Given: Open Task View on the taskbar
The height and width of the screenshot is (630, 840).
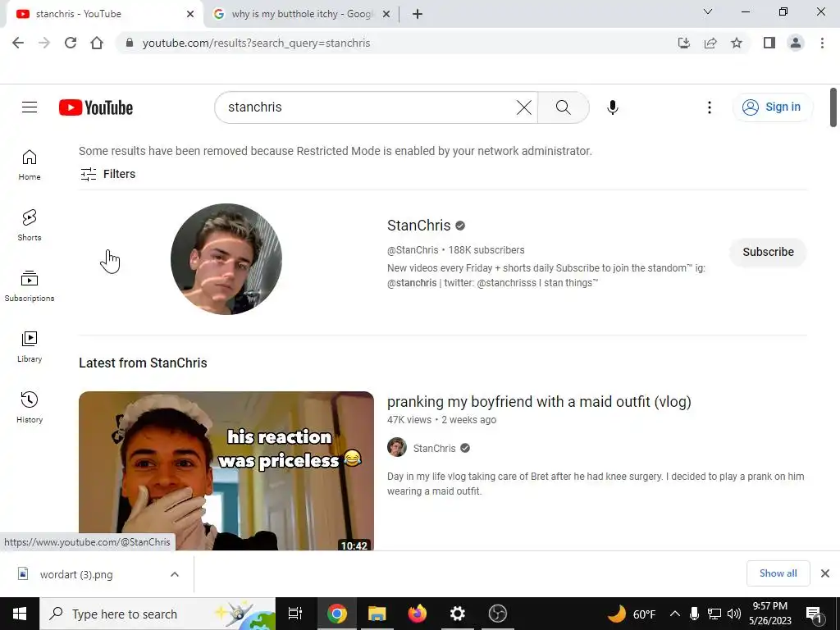Looking at the screenshot, I should [x=295, y=614].
